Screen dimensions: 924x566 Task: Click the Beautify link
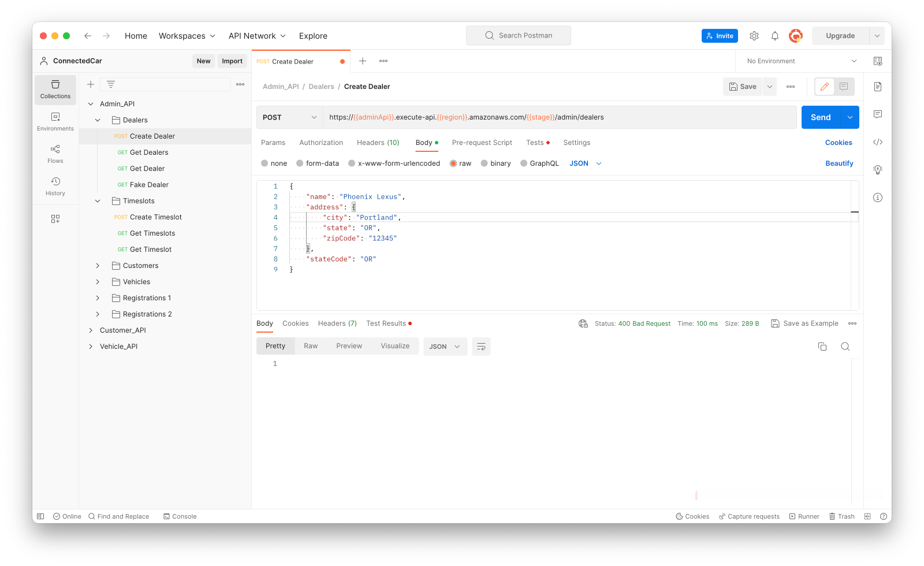click(x=839, y=163)
